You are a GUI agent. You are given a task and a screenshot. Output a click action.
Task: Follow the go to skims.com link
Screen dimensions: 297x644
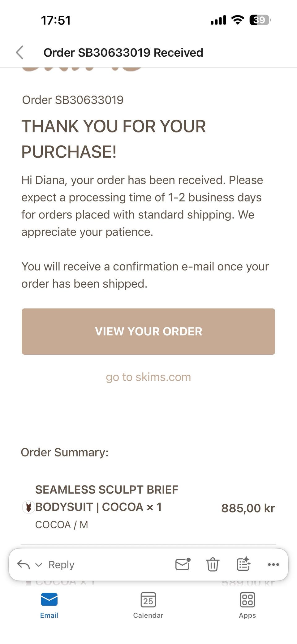148,377
